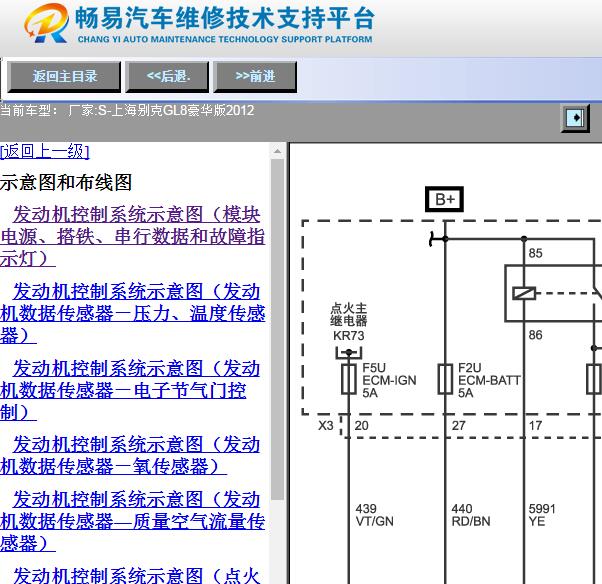Viewport: 602px width, 584px height.
Task: Select terminal 85 label on relay
Action: [535, 253]
